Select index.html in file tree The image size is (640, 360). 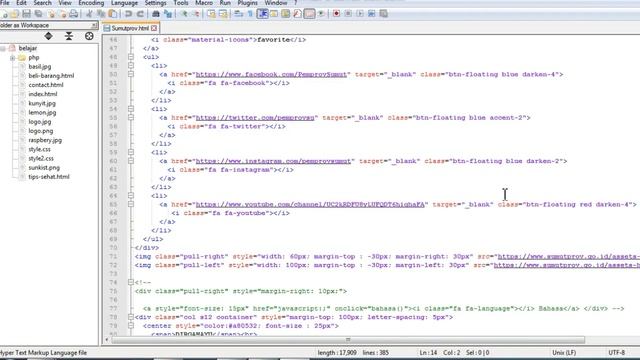(43, 94)
